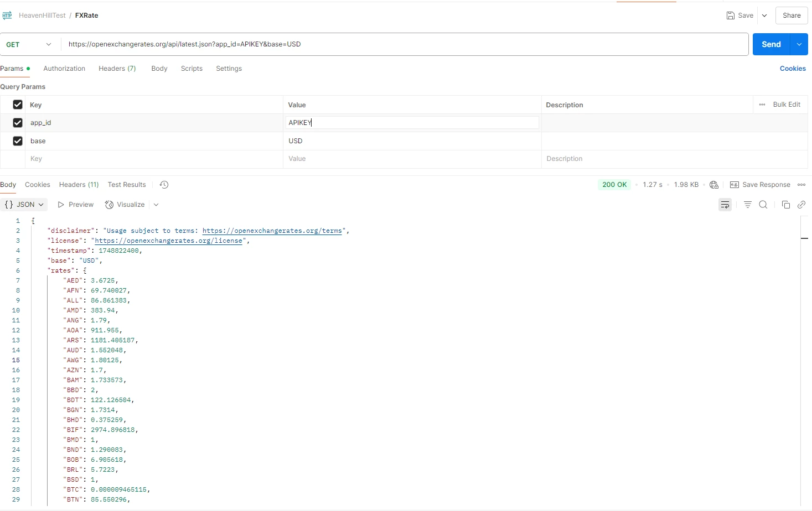812x511 pixels.
Task: Open the response history clock icon
Action: click(x=164, y=185)
